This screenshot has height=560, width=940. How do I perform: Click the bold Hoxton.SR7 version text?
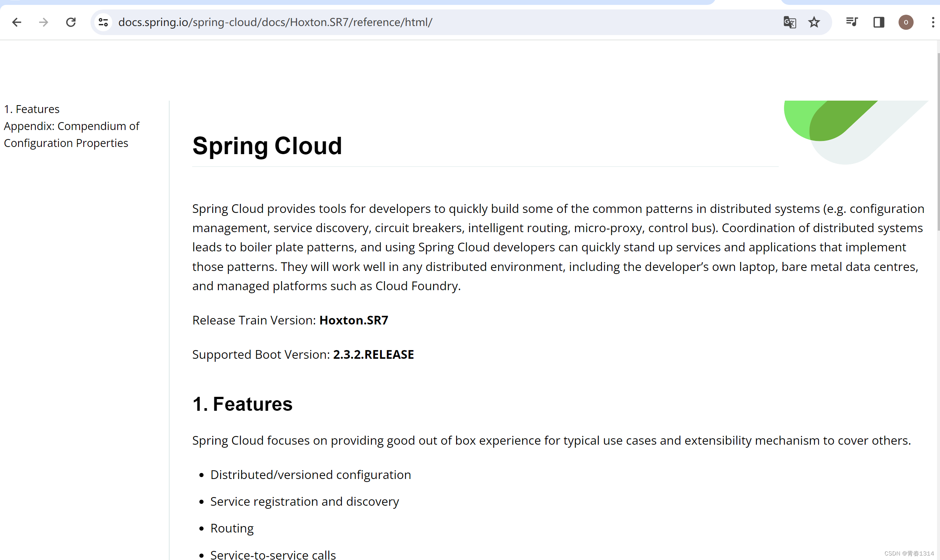pyautogui.click(x=354, y=320)
